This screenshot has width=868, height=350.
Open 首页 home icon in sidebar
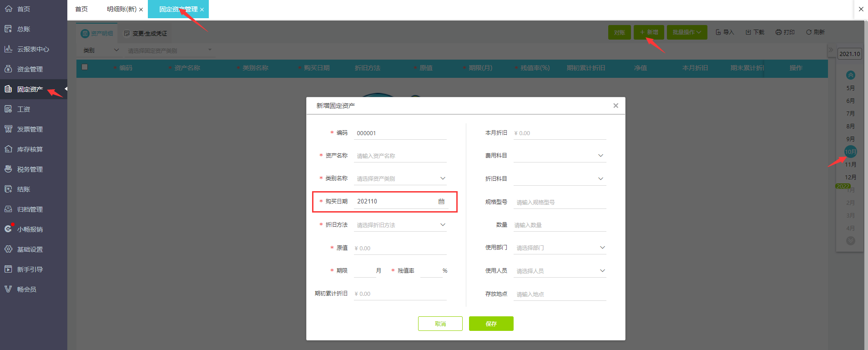pos(8,9)
